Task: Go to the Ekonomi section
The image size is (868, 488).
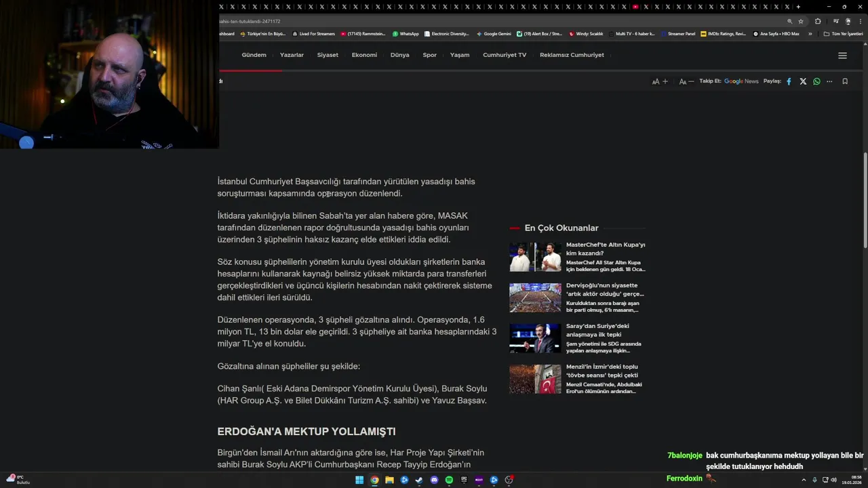Action: tap(364, 55)
